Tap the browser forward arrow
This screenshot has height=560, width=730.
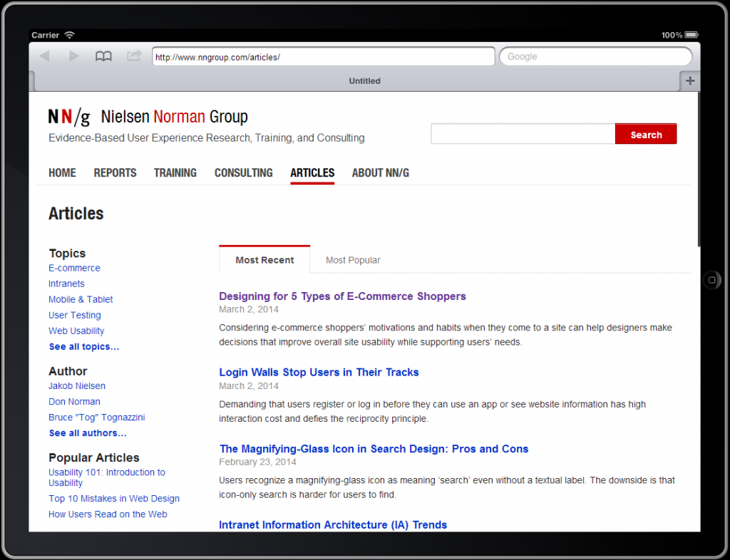[73, 56]
